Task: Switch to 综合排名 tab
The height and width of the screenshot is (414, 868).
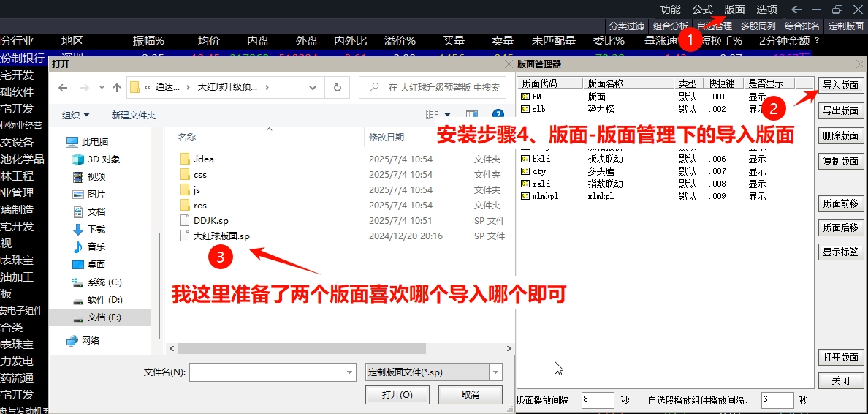Action: tap(802, 26)
